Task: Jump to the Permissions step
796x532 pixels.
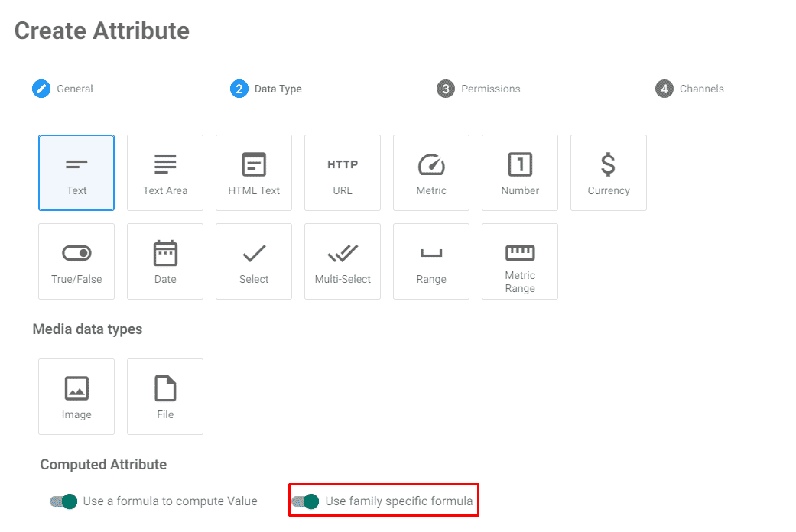Action: [479, 89]
